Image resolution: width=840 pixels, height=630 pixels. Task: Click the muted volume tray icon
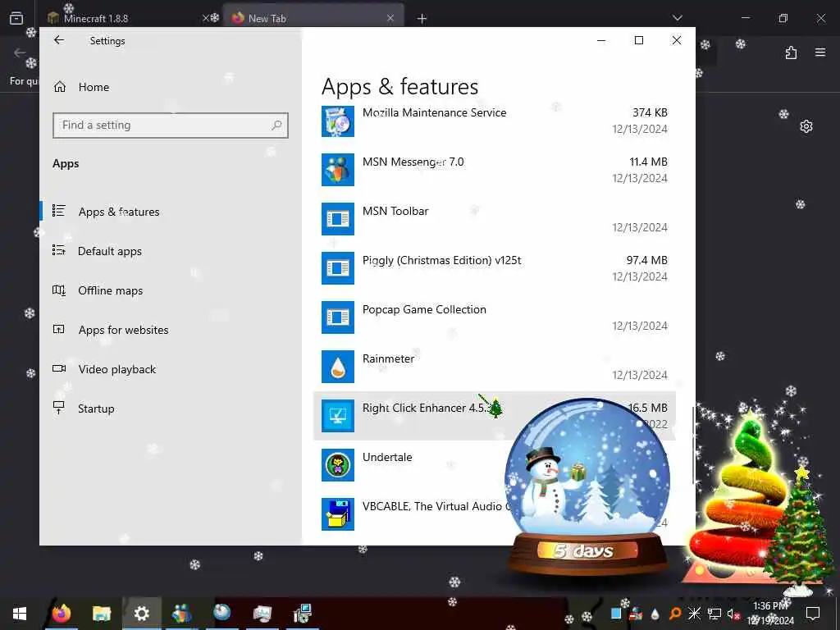point(733,614)
